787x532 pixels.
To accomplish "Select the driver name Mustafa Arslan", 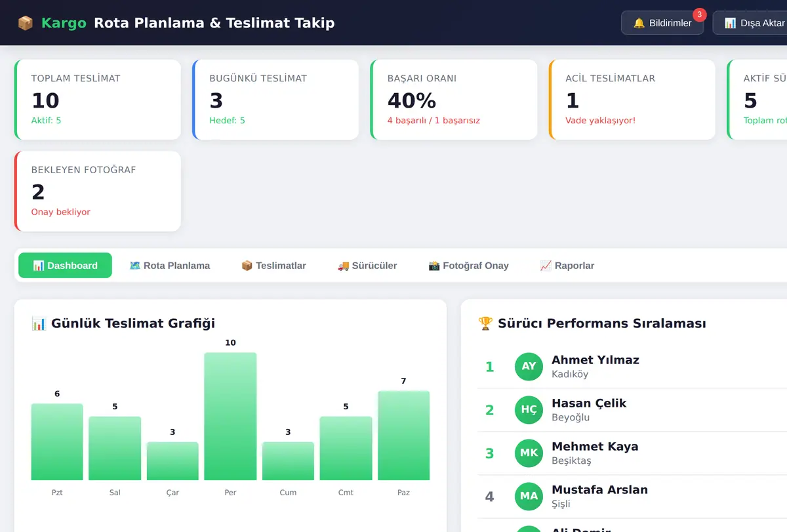I will pos(600,489).
